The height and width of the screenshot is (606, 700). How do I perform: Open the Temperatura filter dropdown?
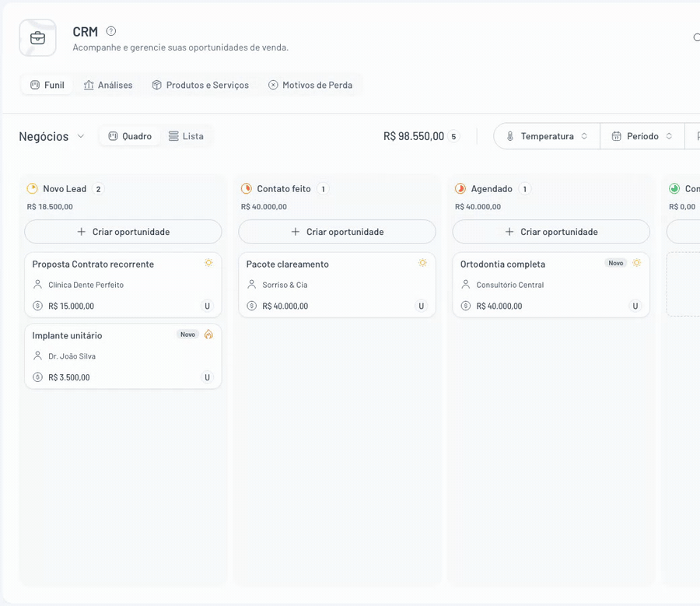[x=547, y=136]
